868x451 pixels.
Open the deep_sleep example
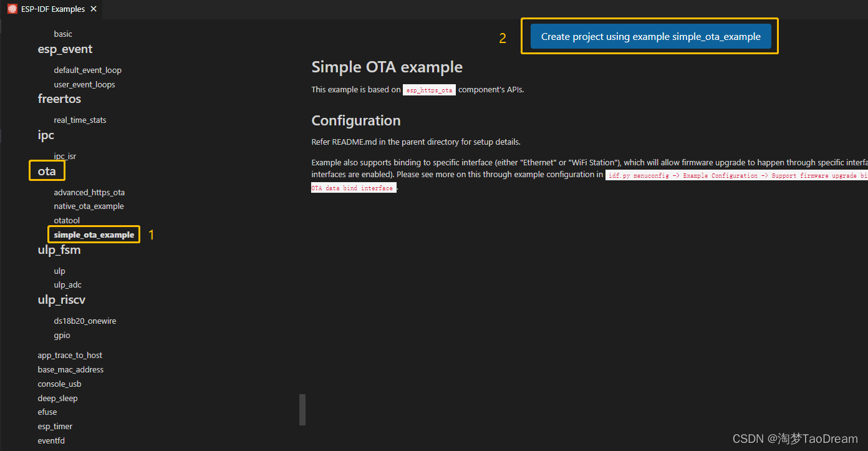[x=57, y=399]
